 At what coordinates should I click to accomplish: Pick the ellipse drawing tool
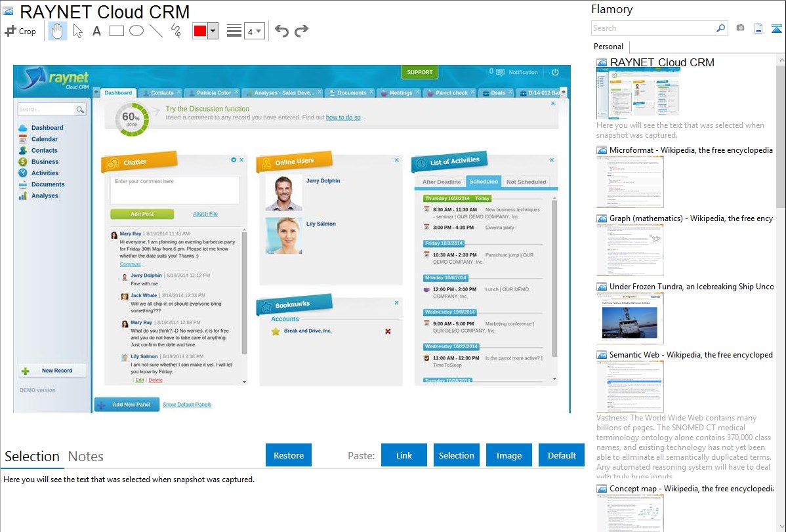tap(136, 31)
